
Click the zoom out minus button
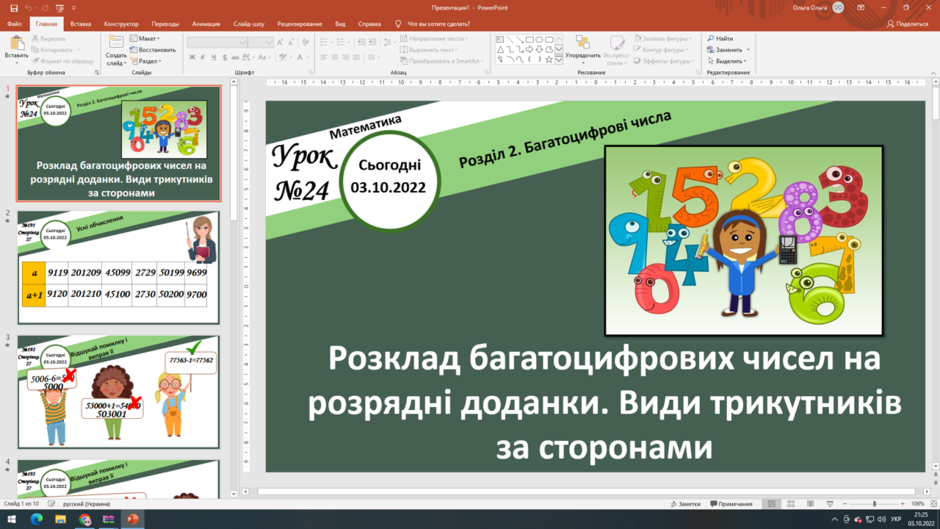pyautogui.click(x=845, y=504)
